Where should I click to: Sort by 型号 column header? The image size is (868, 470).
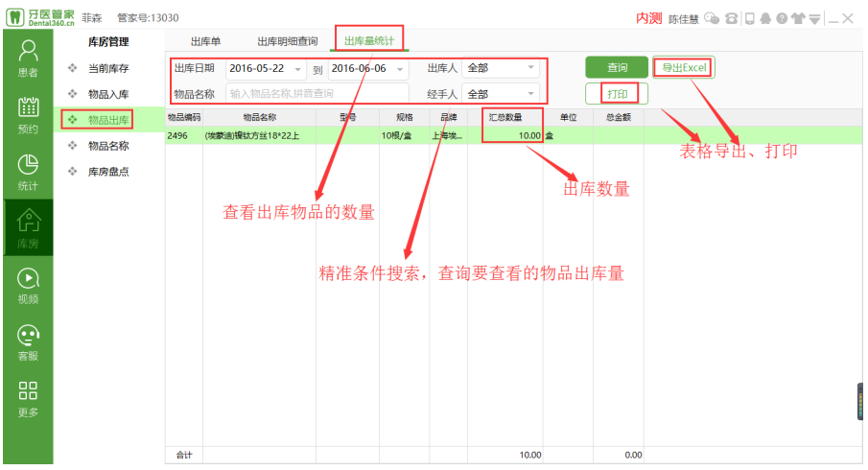click(347, 117)
